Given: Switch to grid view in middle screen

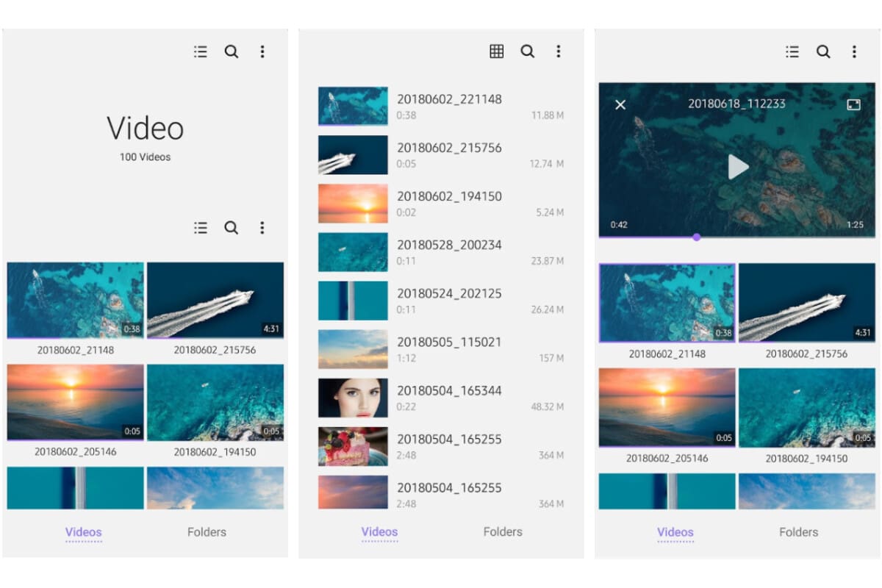Looking at the screenshot, I should (497, 51).
